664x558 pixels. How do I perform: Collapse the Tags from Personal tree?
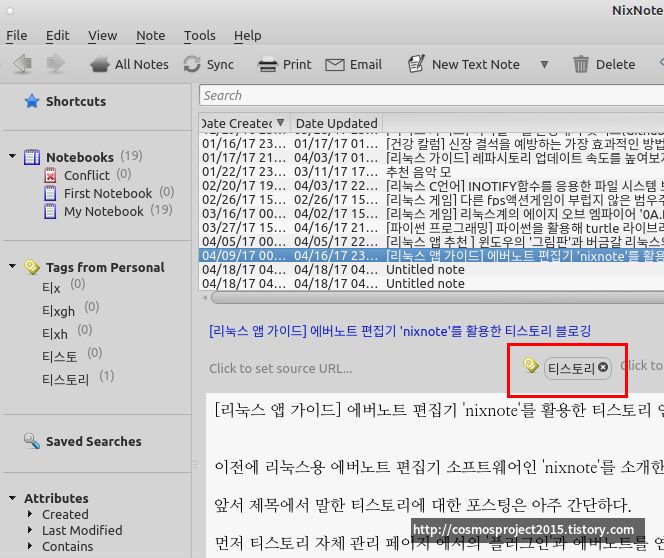pos(13,266)
